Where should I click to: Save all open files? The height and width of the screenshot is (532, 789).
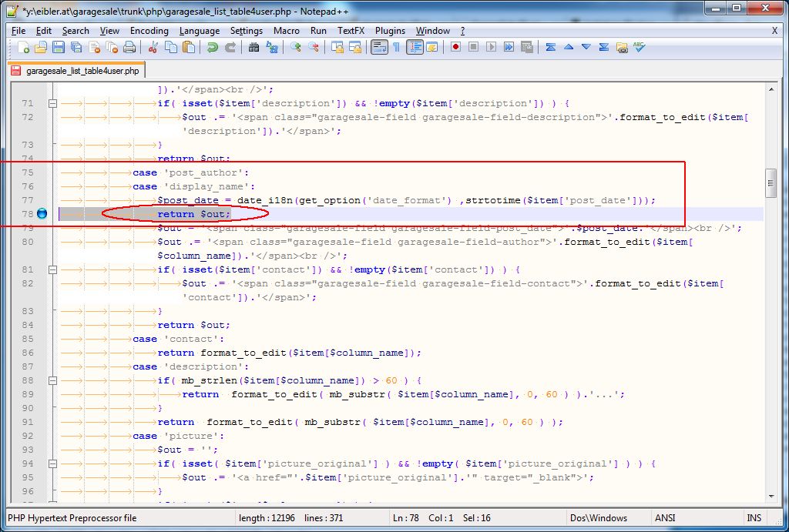coord(76,47)
